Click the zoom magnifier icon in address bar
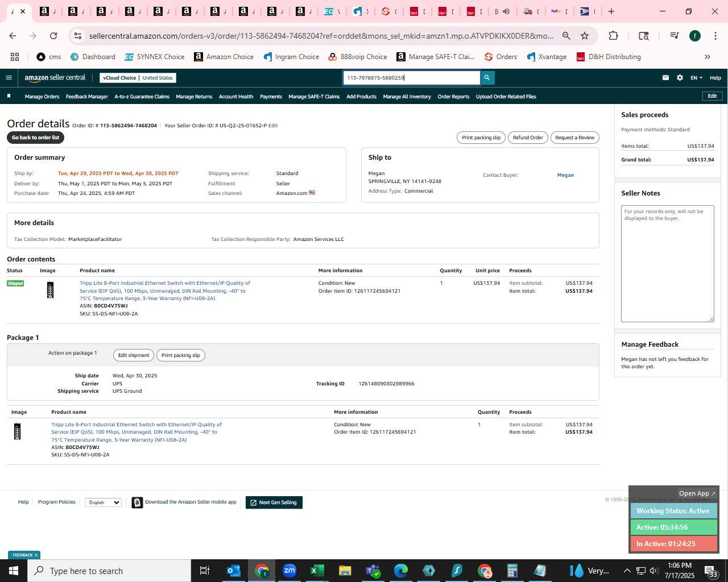Viewport: 728px width, 582px height. click(566, 36)
